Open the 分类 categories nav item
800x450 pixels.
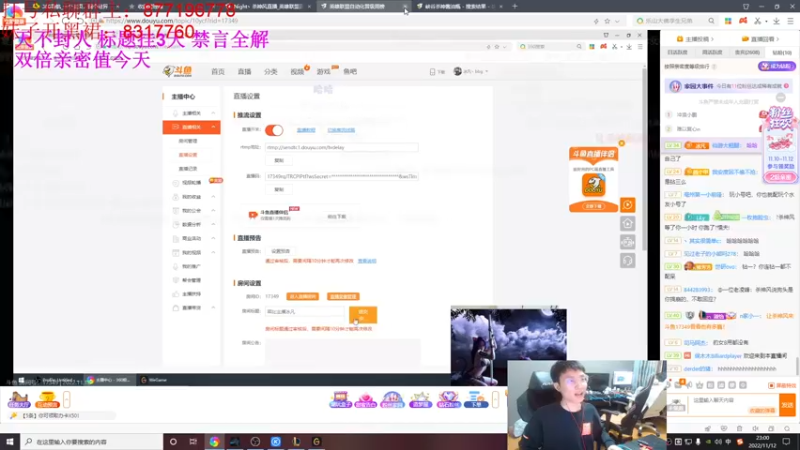point(271,71)
